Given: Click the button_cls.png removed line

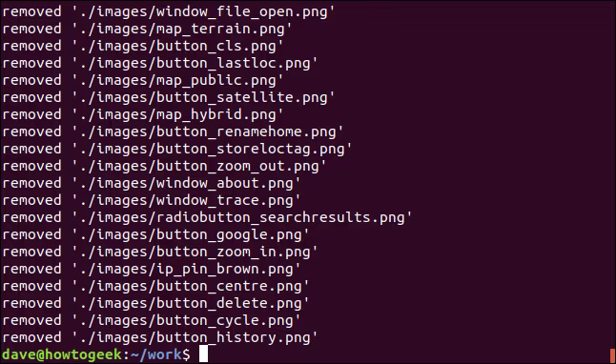Looking at the screenshot, I should (143, 47).
